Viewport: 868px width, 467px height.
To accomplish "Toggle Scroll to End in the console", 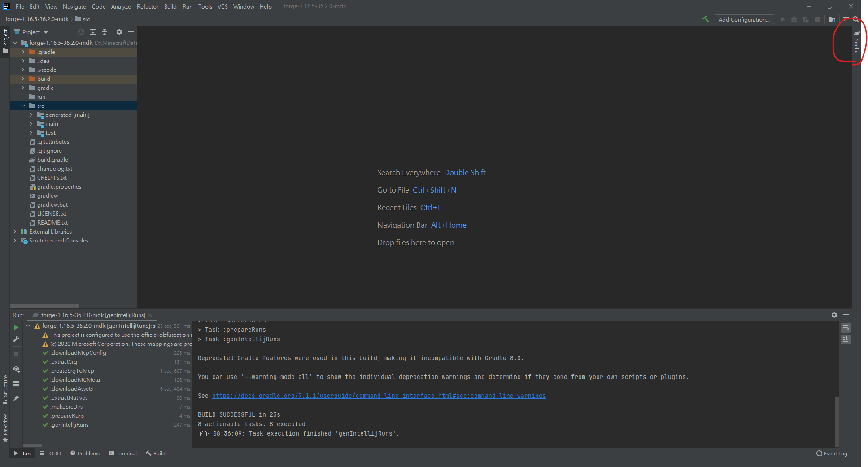I will click(846, 339).
